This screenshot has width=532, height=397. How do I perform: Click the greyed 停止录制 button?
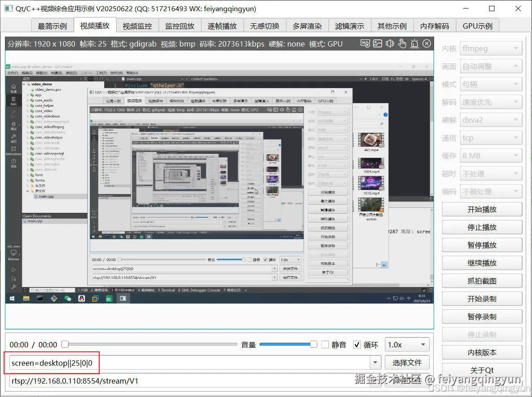pos(482,334)
